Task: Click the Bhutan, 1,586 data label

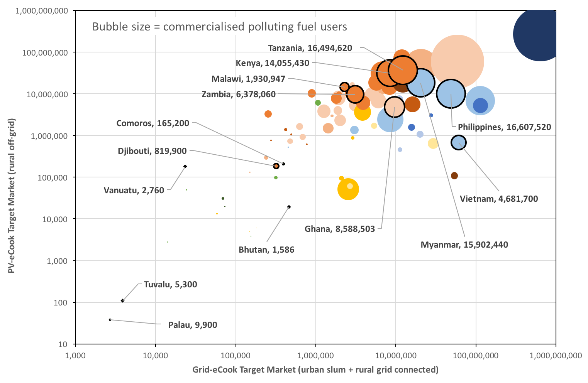Action: (x=266, y=250)
